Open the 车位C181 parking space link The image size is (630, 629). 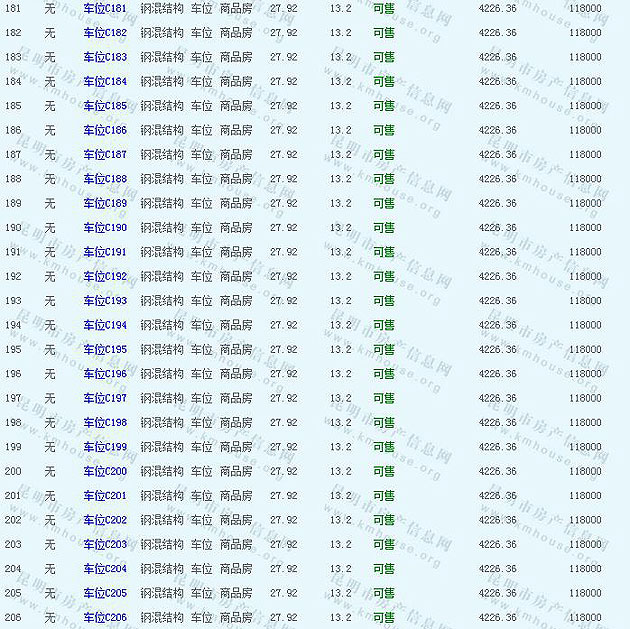(x=105, y=8)
